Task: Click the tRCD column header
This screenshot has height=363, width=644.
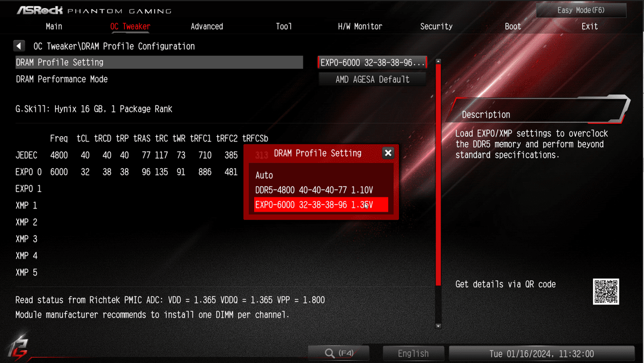Action: click(x=102, y=138)
